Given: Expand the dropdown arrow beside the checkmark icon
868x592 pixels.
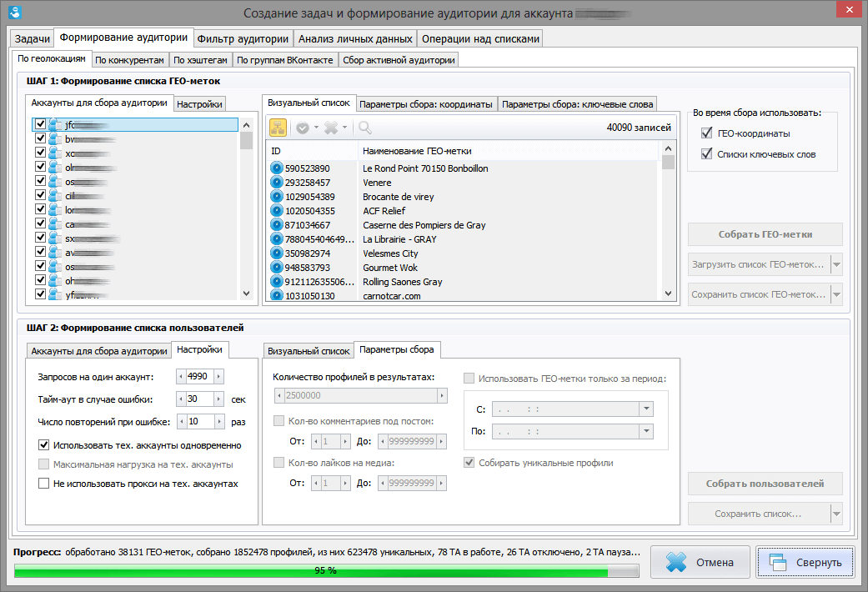Looking at the screenshot, I should 316,128.
